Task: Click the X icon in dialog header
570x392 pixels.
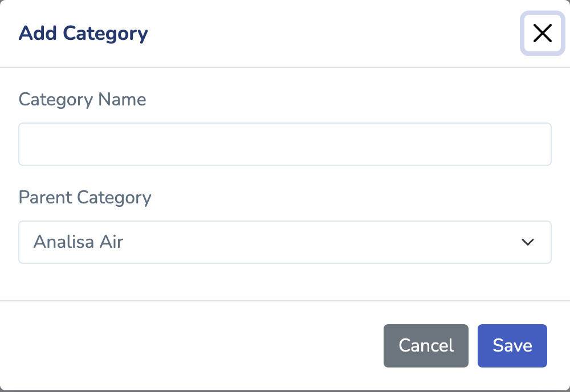Action: [x=542, y=34]
